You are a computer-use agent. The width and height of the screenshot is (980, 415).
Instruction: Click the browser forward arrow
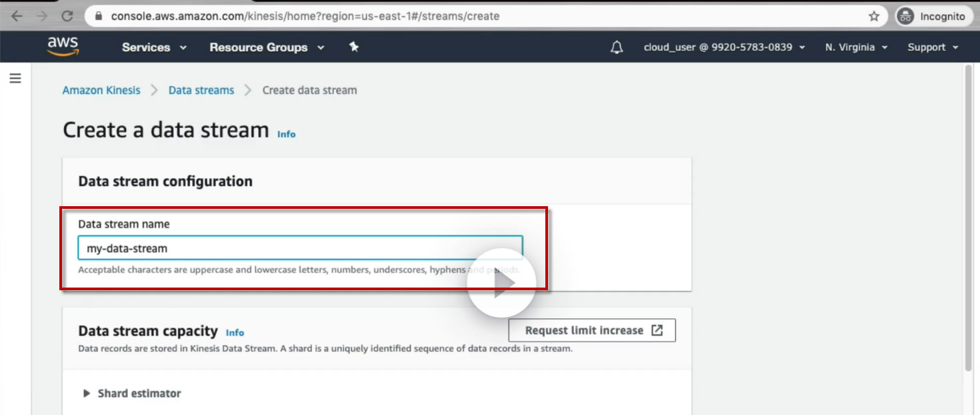[42, 16]
